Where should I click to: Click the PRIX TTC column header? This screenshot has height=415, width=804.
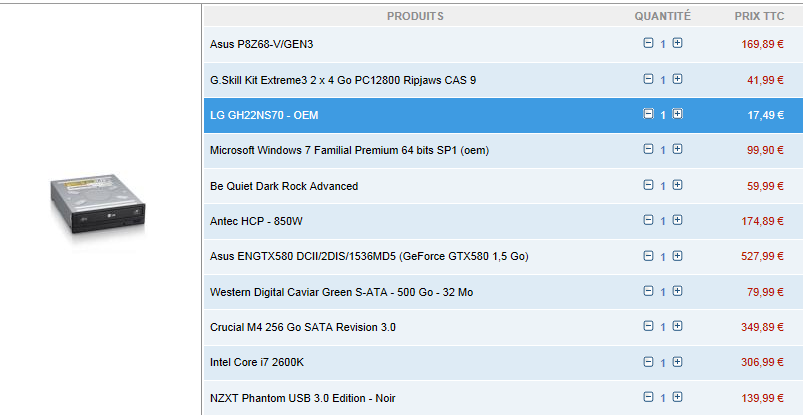tap(759, 16)
